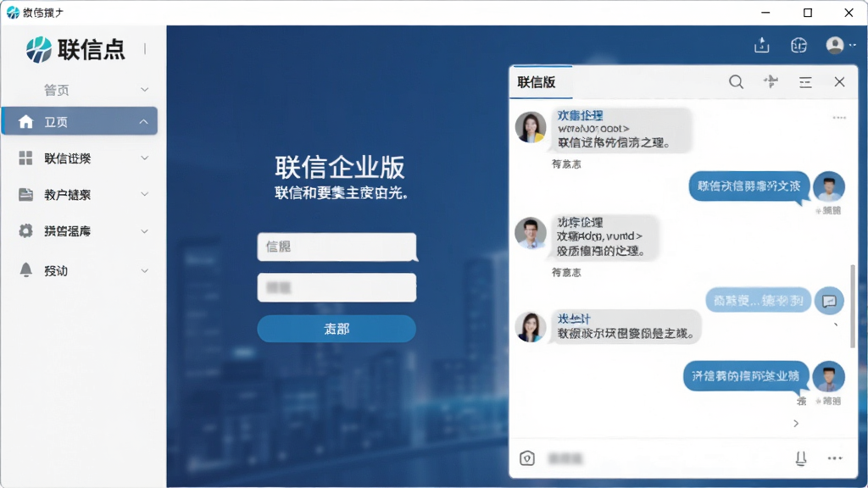Click the first woman's avatar in chat
Viewport: 868px width, 488px height.
click(x=531, y=127)
